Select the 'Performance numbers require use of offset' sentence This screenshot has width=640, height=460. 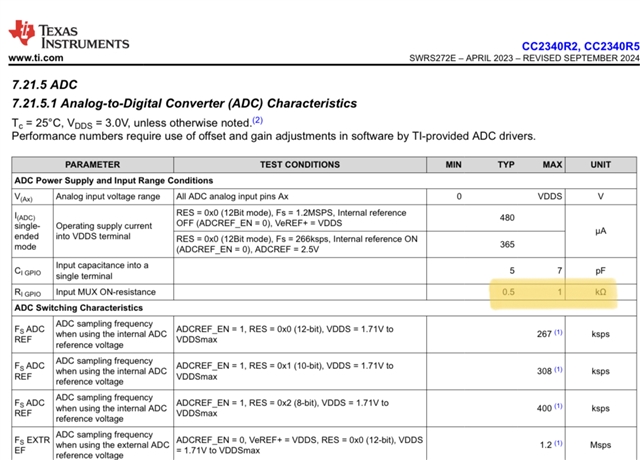(273, 136)
